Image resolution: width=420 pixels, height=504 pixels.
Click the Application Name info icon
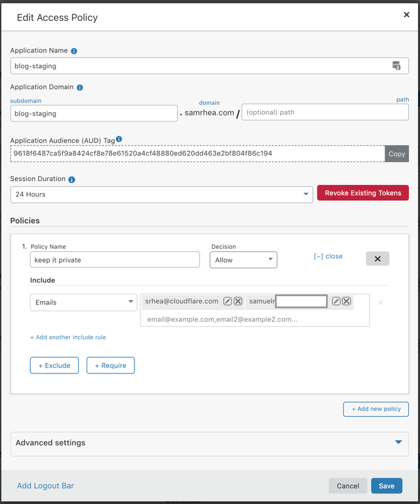point(74,51)
